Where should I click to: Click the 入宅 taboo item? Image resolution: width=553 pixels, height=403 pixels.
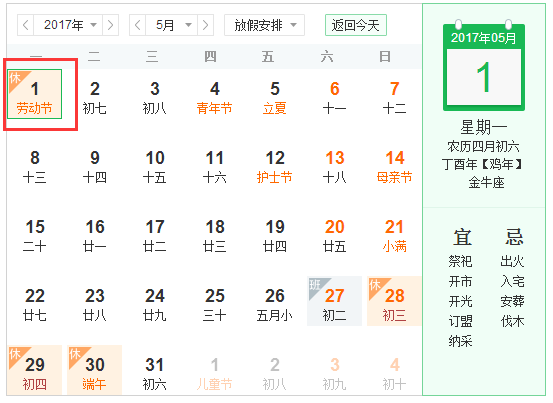(x=512, y=281)
